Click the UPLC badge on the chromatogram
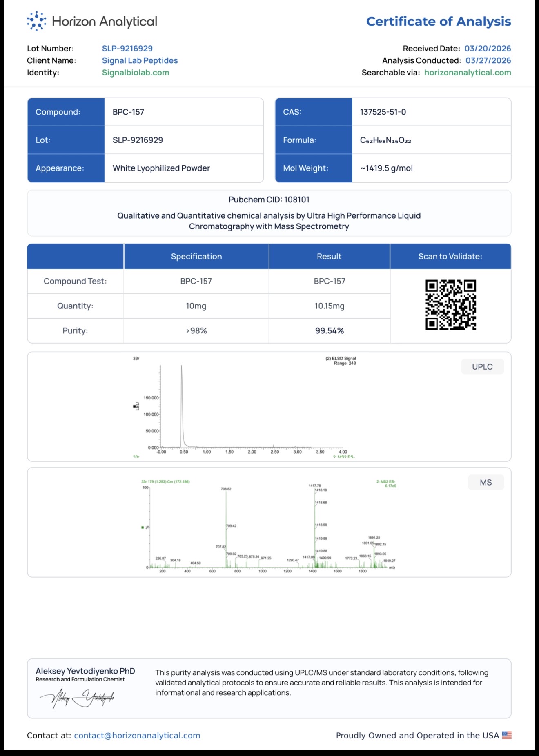 coord(482,366)
